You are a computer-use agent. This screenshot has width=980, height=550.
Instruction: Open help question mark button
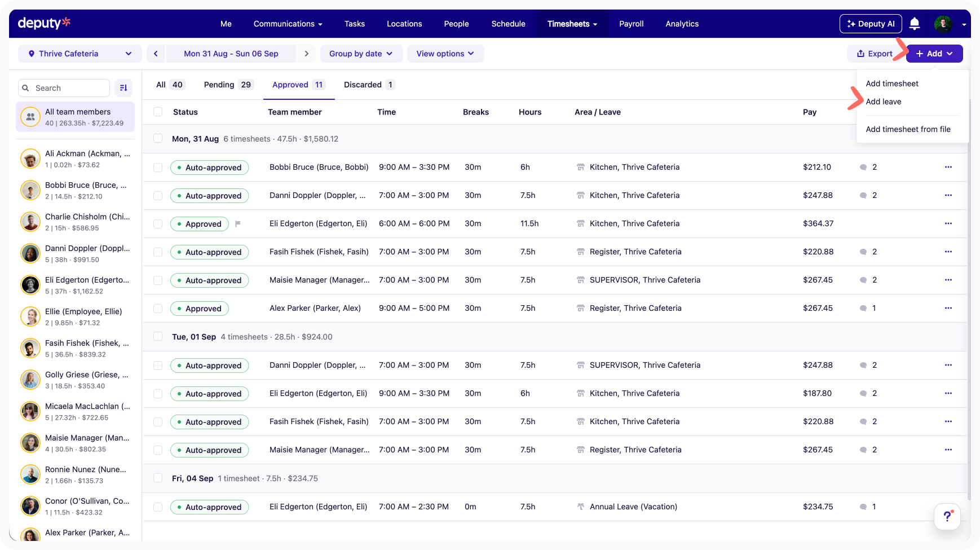pos(947,516)
